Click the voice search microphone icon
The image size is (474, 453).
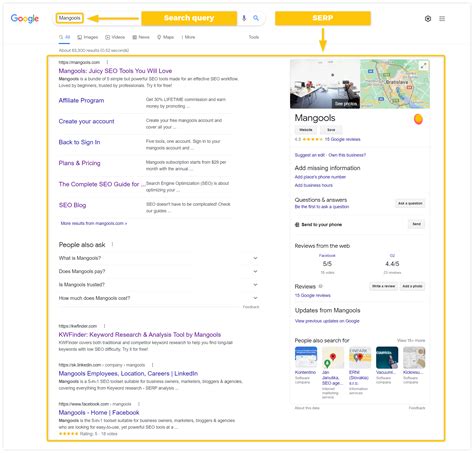pyautogui.click(x=244, y=18)
